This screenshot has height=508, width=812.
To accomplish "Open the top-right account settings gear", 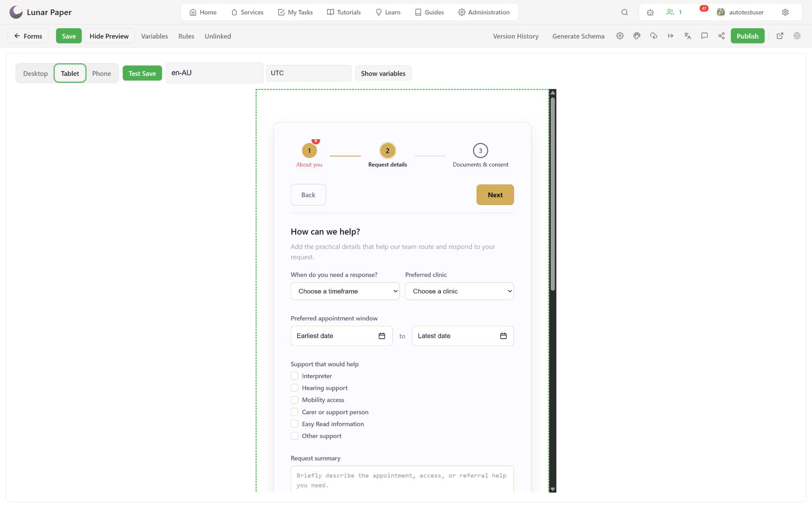I will tap(785, 12).
